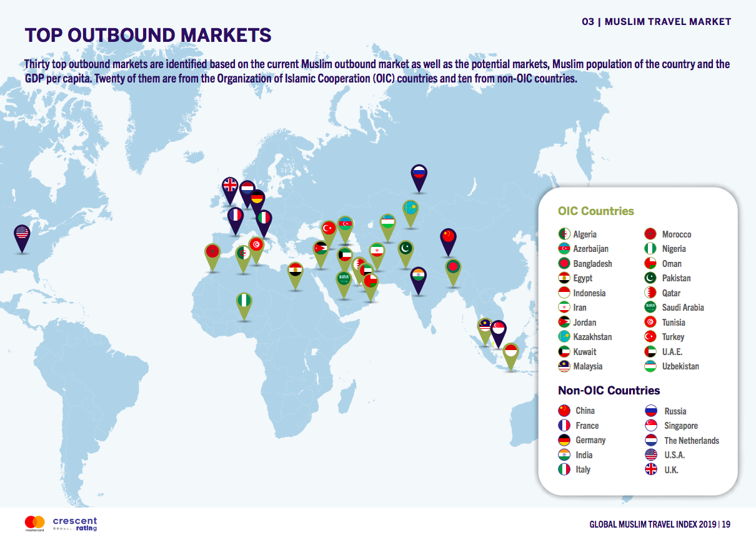The height and width of the screenshot is (537, 756).
Task: Select the Uzbekistan flag map pin
Action: 388,227
